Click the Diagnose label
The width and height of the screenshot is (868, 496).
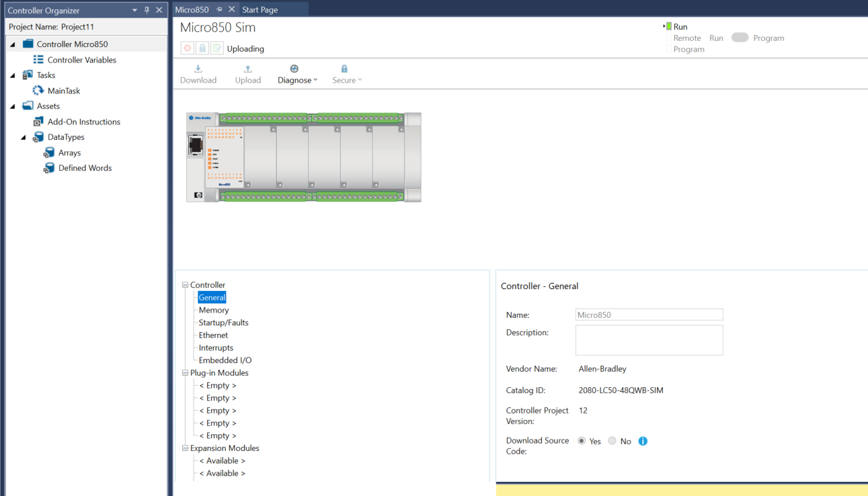click(x=294, y=80)
